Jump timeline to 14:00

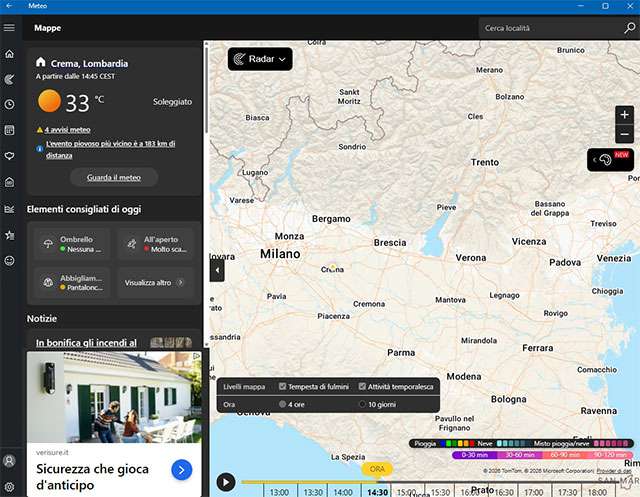(343, 492)
